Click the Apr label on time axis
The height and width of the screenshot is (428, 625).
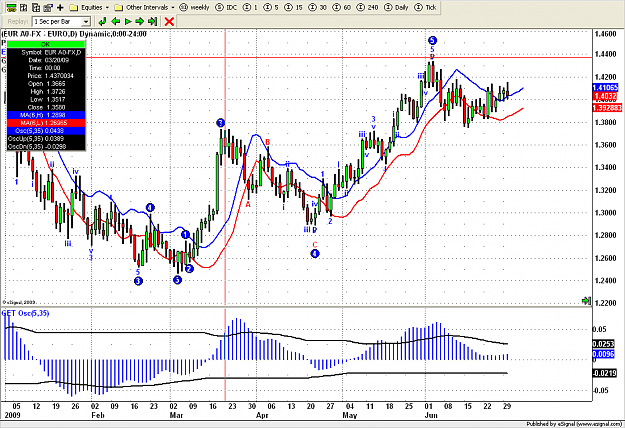(x=262, y=415)
